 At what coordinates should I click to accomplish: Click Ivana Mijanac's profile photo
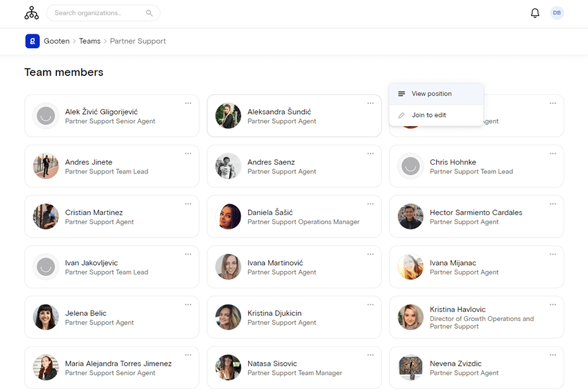[410, 266]
